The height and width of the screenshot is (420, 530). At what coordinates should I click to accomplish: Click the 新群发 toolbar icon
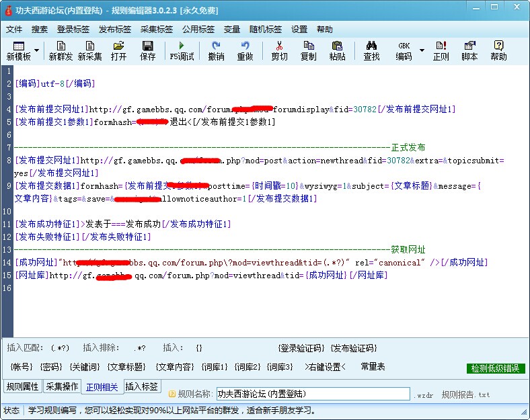pyautogui.click(x=61, y=50)
